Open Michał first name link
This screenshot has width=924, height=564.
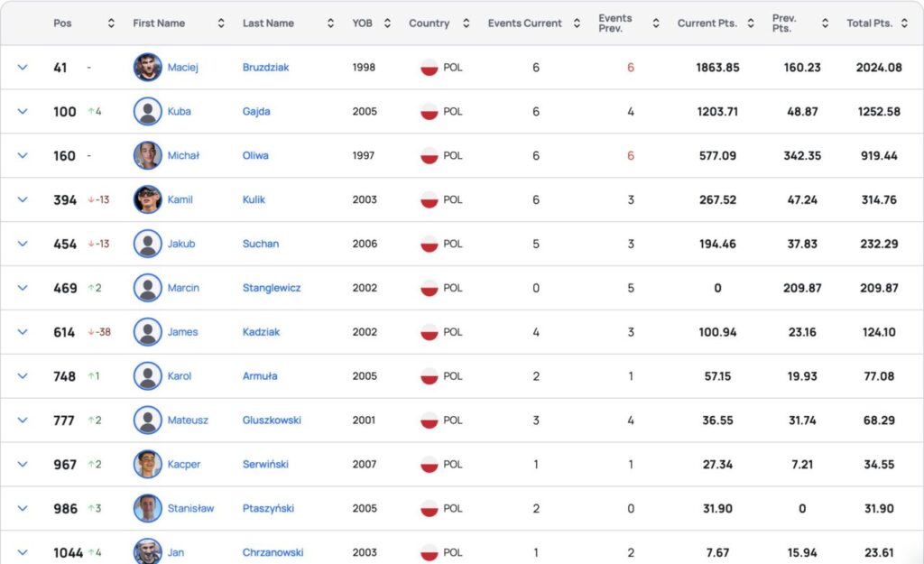pyautogui.click(x=183, y=155)
